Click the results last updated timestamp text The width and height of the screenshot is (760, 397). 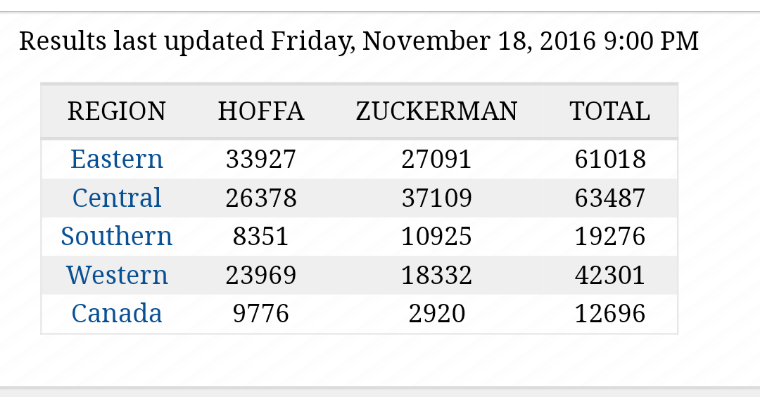pos(359,41)
